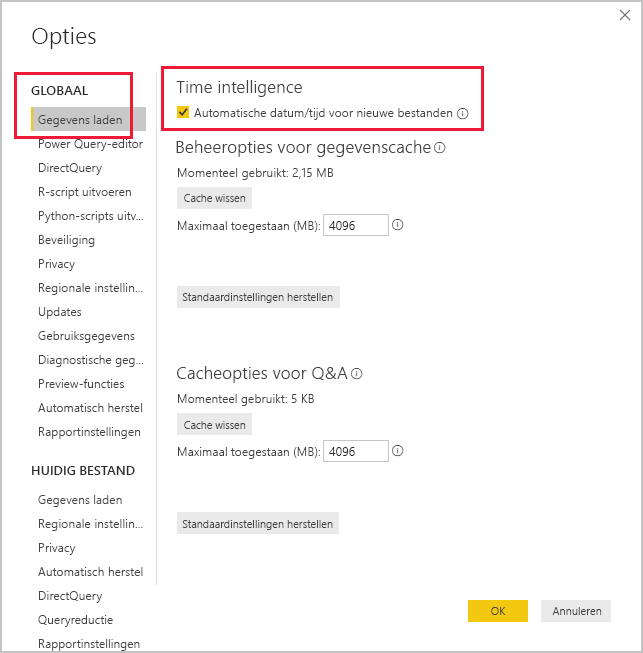Click info icon next to Automatische datum/tijd

tap(463, 113)
